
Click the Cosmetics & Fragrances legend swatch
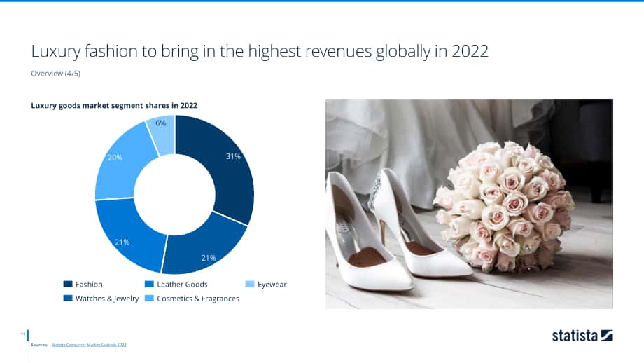(150, 298)
